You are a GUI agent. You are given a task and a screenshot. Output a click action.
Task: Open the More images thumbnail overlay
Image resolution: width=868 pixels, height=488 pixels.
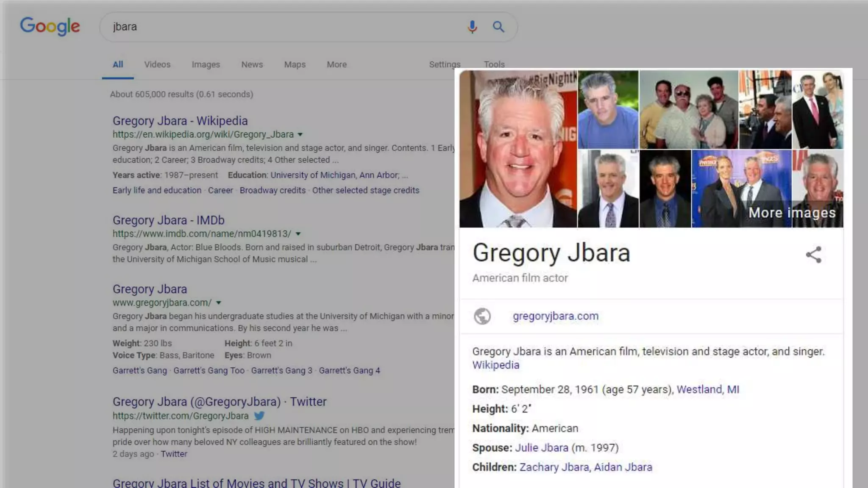[792, 212]
